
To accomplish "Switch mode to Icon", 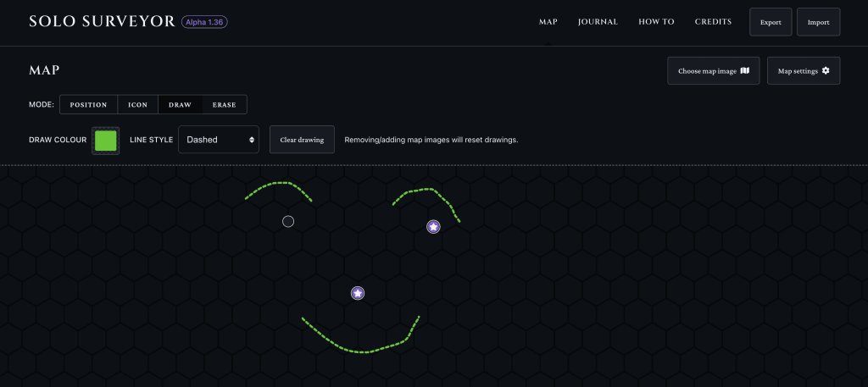I will click(x=137, y=105).
